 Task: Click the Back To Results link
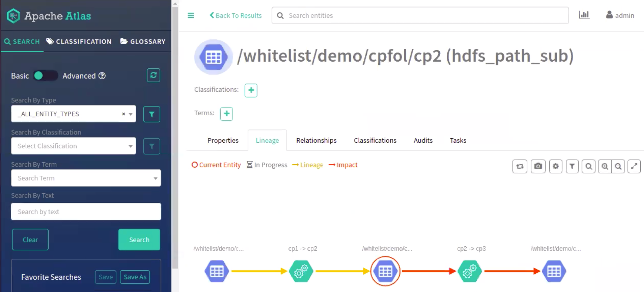coord(235,15)
